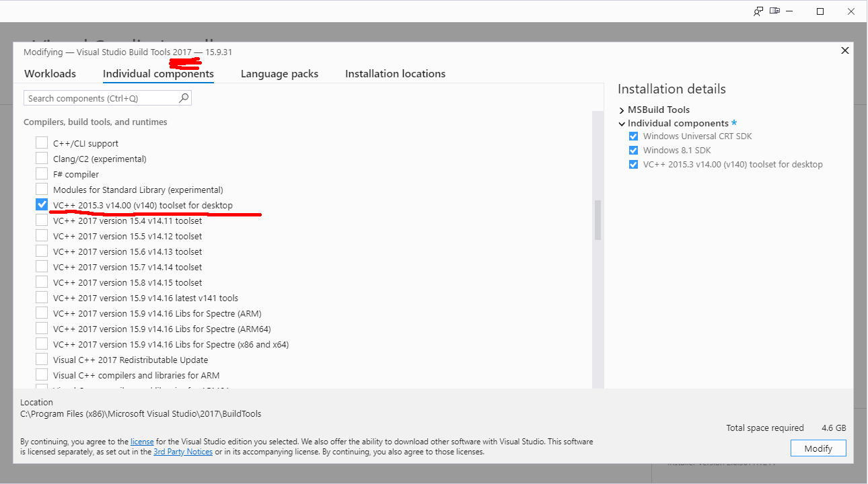Check Clang/C2 (experimental) component
Image resolution: width=868 pixels, height=484 pixels.
42,159
